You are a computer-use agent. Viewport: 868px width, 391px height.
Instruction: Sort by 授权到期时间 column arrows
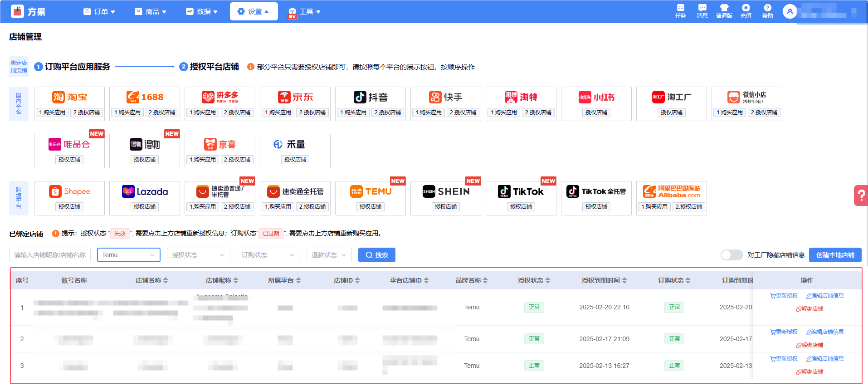624,280
